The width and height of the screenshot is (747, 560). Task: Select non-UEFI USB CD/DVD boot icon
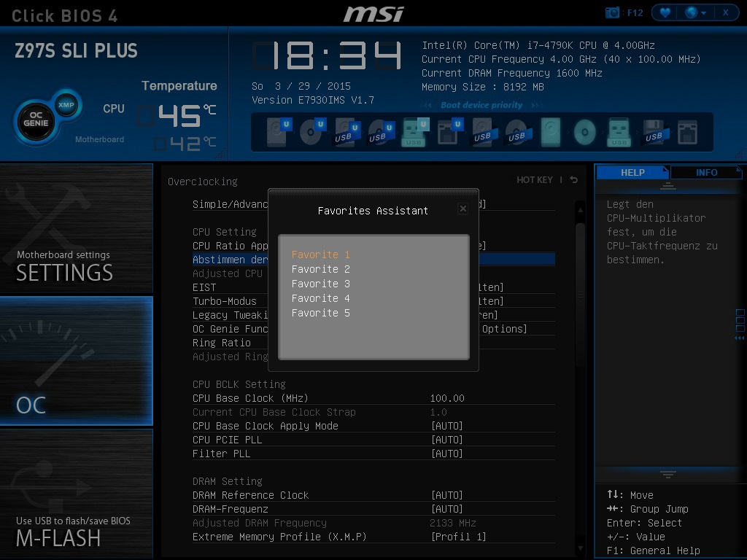518,132
